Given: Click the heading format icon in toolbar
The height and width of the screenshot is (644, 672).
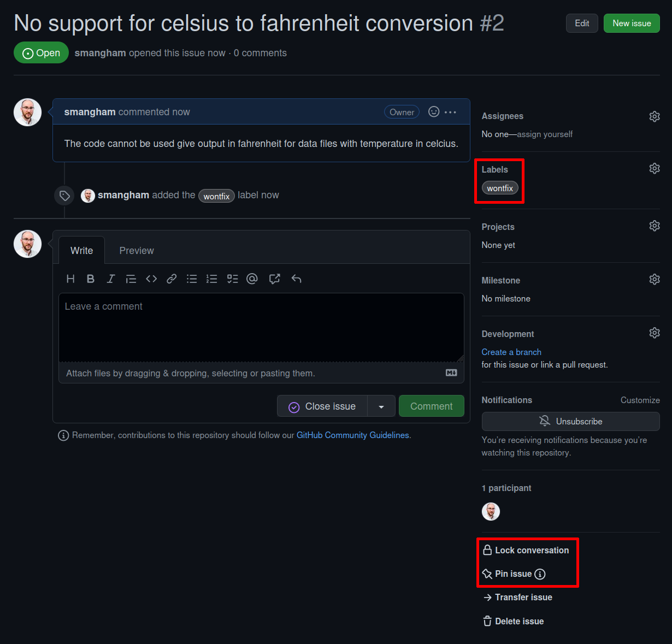Looking at the screenshot, I should pos(70,279).
